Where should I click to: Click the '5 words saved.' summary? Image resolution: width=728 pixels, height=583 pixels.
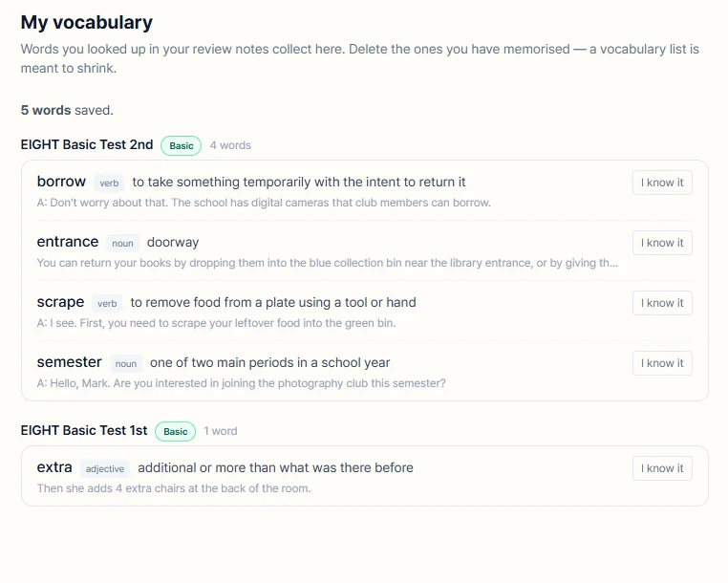pos(67,110)
